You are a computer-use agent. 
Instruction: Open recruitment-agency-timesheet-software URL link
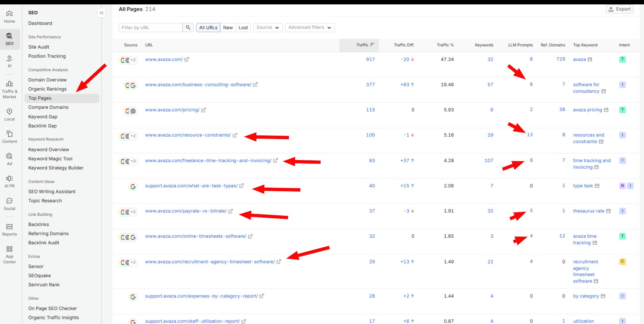click(210, 262)
